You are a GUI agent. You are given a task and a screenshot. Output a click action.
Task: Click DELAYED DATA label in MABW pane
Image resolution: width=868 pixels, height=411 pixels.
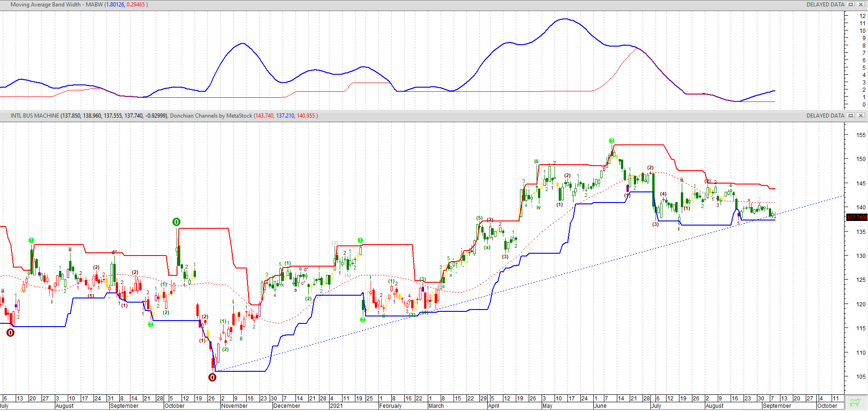click(x=825, y=5)
